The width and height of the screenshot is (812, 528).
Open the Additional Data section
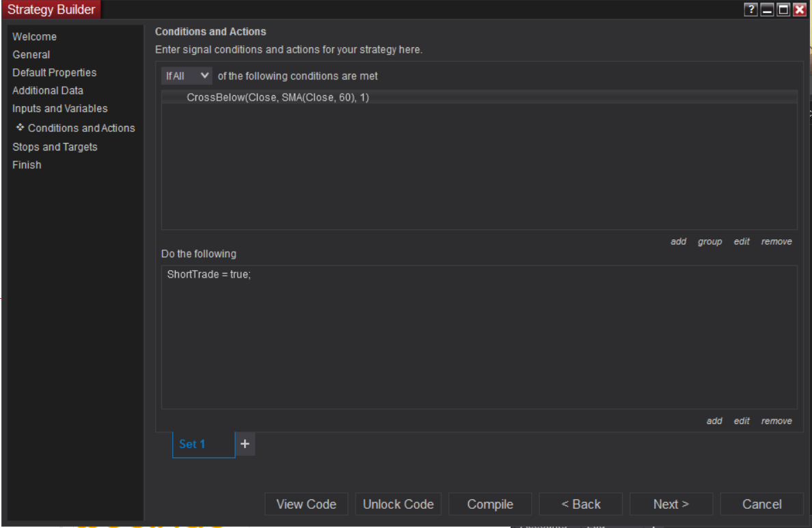click(48, 90)
